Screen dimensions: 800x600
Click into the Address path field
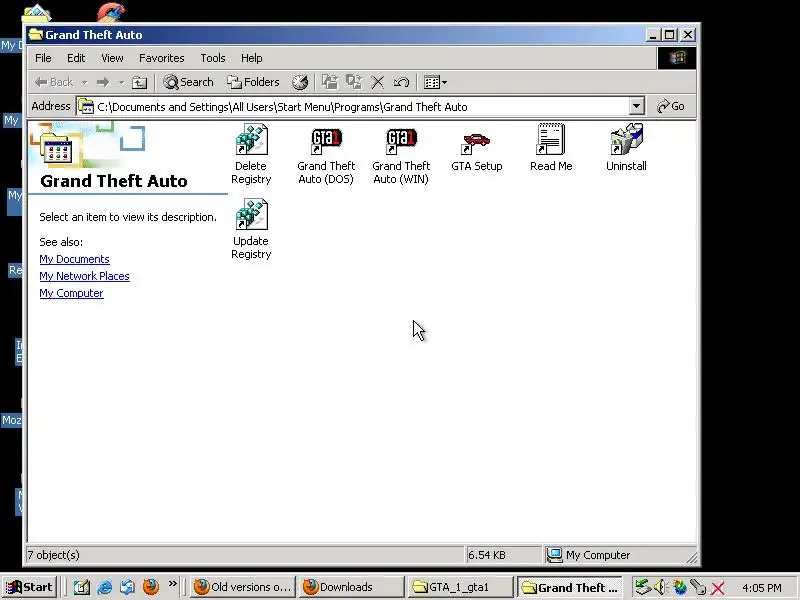[352, 107]
